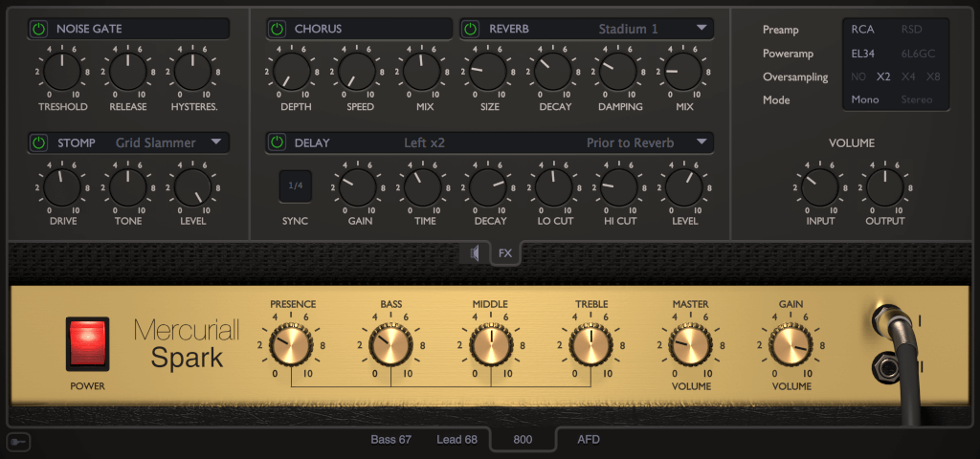Click the 1/4 delay sync button
980x459 pixels.
click(296, 186)
